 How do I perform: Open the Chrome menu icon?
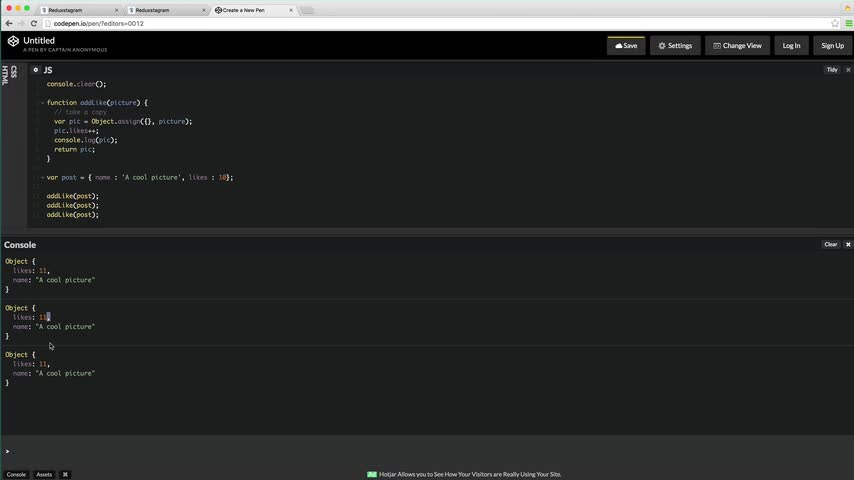849,23
